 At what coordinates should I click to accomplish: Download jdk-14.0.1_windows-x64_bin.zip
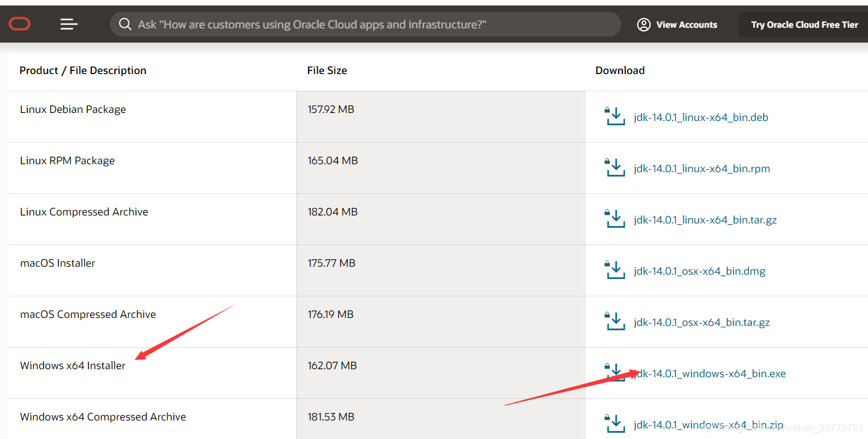click(x=708, y=425)
